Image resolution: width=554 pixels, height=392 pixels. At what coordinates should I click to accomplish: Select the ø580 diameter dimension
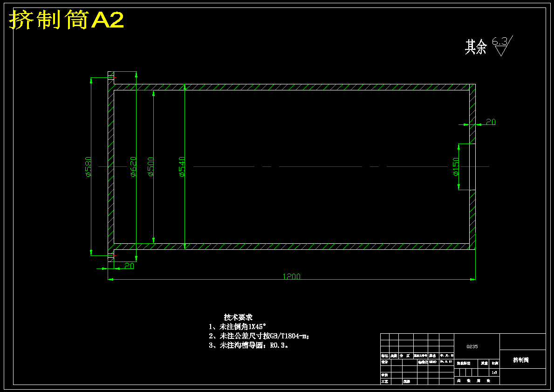point(89,166)
